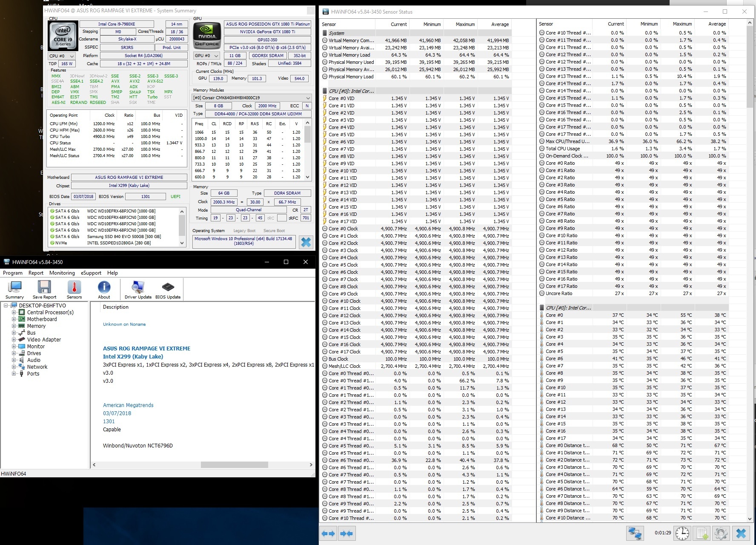756x545 pixels.
Task: Select Network in the device tree
Action: pos(37,367)
